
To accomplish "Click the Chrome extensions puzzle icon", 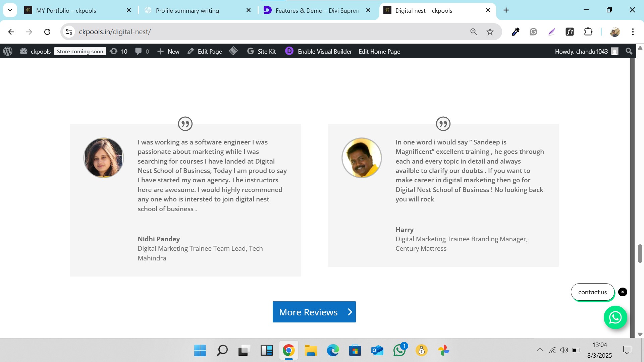I will tap(588, 32).
